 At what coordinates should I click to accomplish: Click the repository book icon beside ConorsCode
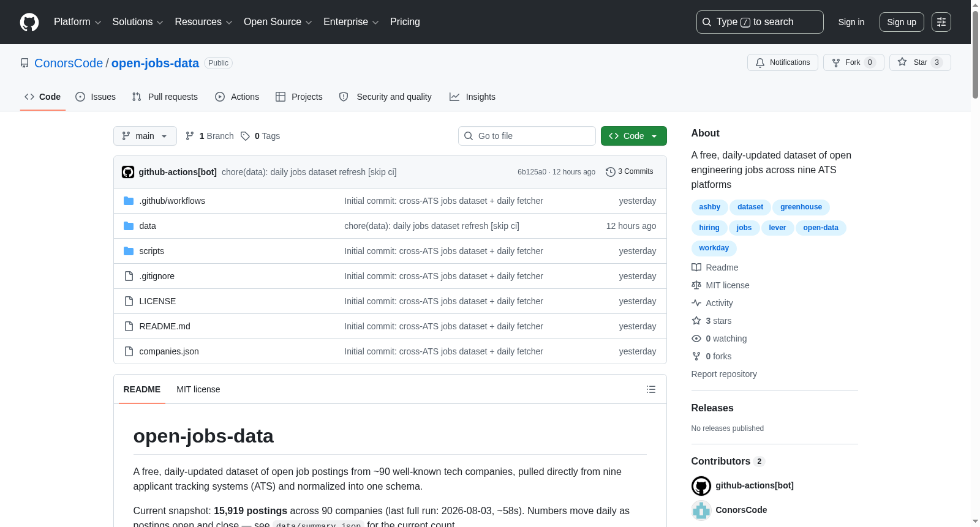tap(24, 63)
